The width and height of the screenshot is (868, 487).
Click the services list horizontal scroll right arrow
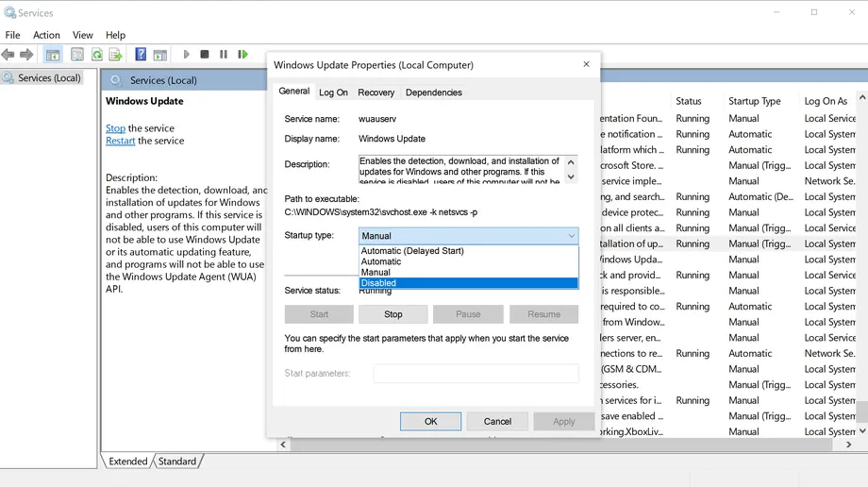click(848, 445)
